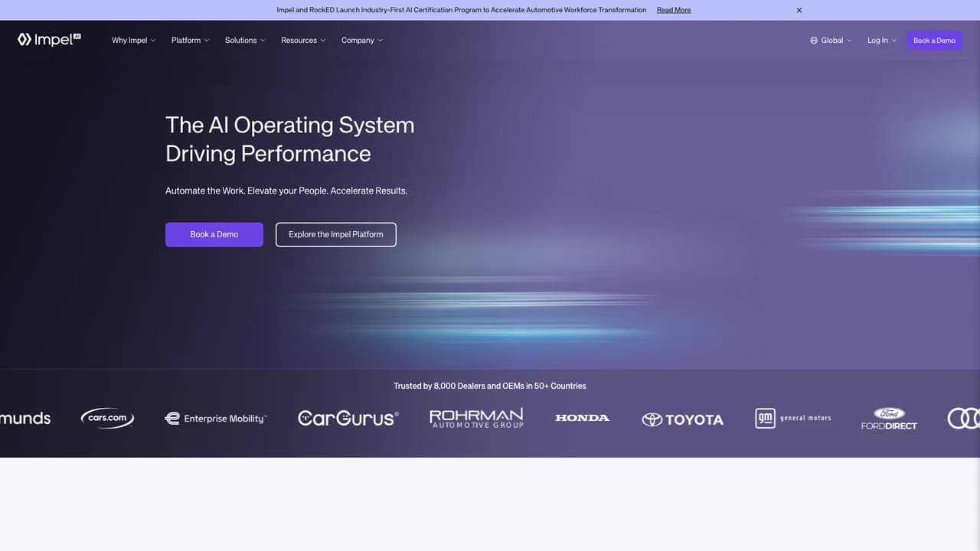Click the Audi rings logo
Image resolution: width=980 pixels, height=551 pixels.
pyautogui.click(x=964, y=418)
